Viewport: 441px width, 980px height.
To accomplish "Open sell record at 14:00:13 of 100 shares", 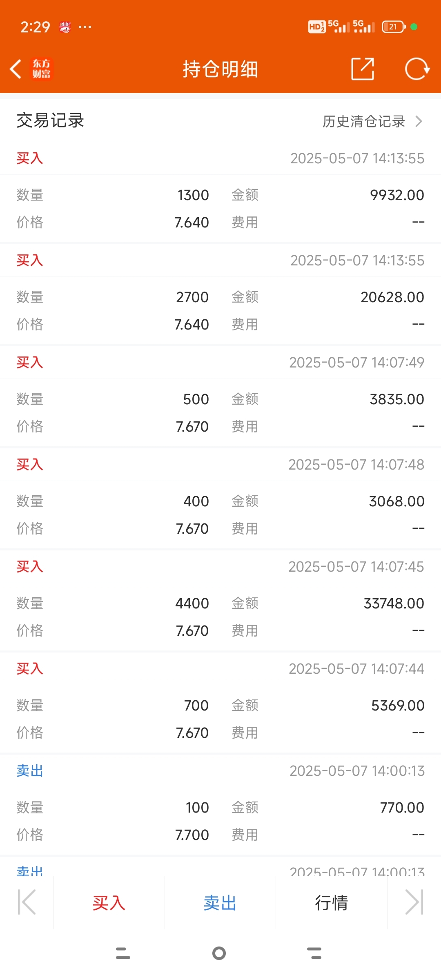I will coord(220,804).
